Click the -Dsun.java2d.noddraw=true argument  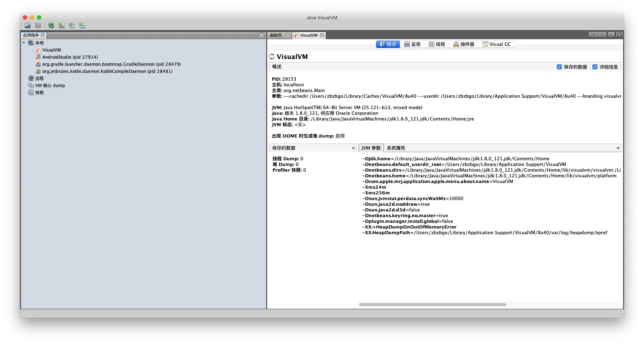pyautogui.click(x=396, y=204)
